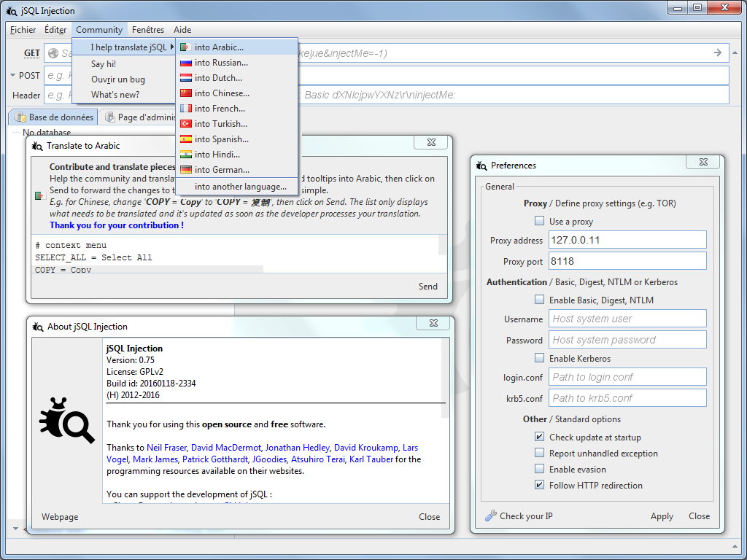Collapse the POST expander

click(x=12, y=75)
